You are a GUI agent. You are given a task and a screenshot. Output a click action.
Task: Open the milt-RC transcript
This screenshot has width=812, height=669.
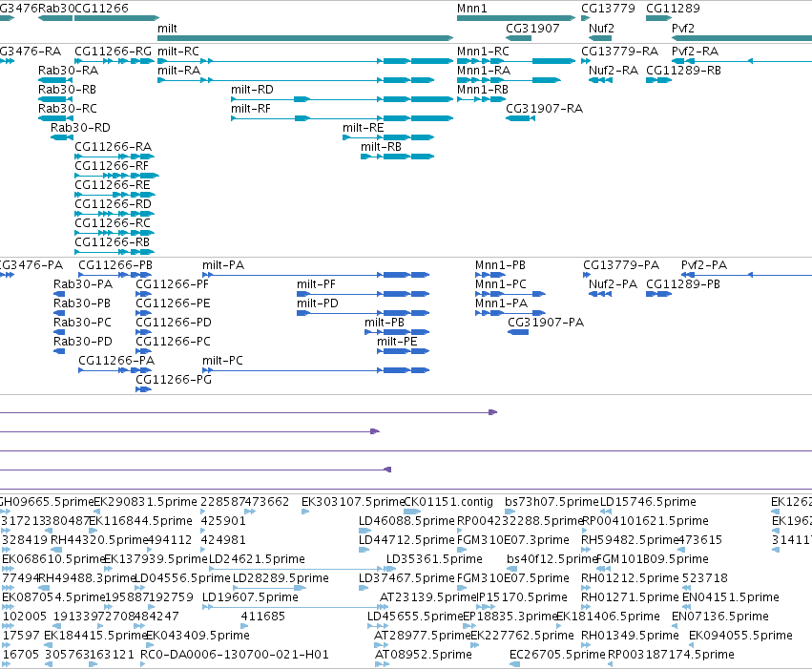pos(305,61)
